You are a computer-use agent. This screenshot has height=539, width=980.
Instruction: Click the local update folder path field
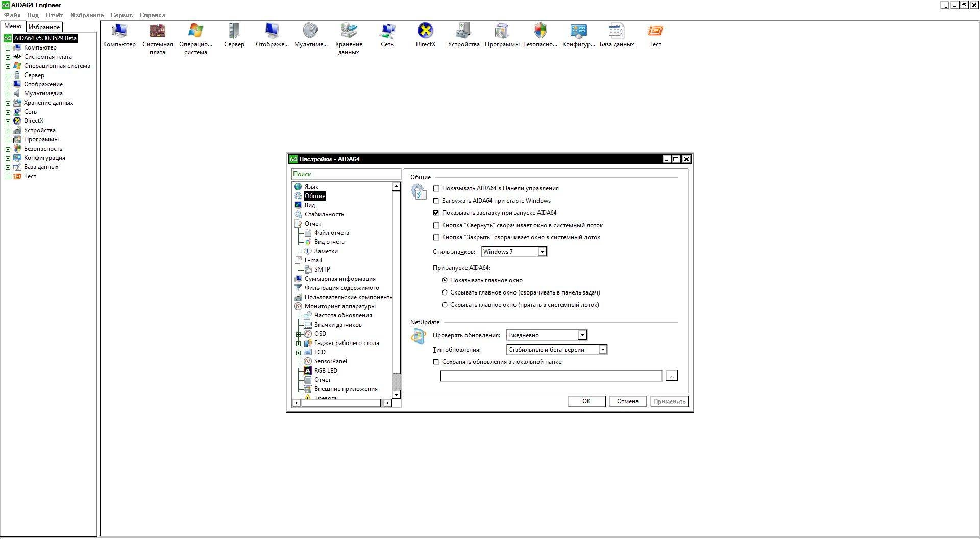click(x=551, y=376)
